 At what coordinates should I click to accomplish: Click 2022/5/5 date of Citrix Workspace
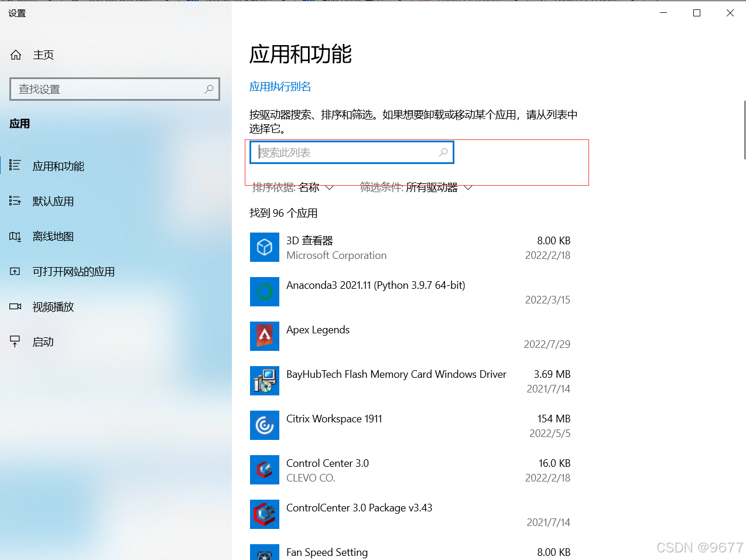550,433
